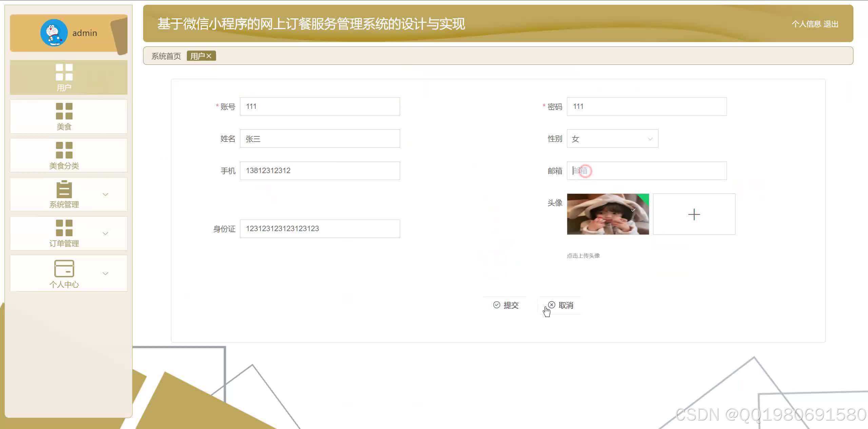The width and height of the screenshot is (868, 429).
Task: Open 个人信息 in the header
Action: click(x=806, y=24)
